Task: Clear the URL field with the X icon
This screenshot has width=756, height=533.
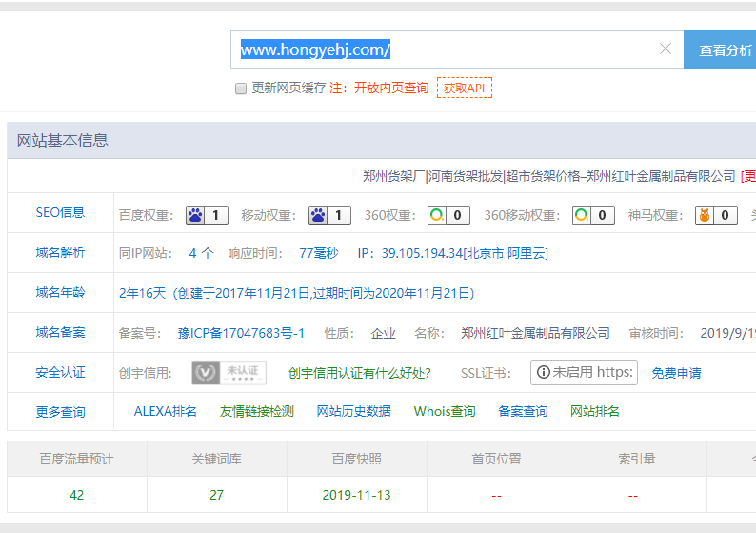Action: tap(666, 49)
